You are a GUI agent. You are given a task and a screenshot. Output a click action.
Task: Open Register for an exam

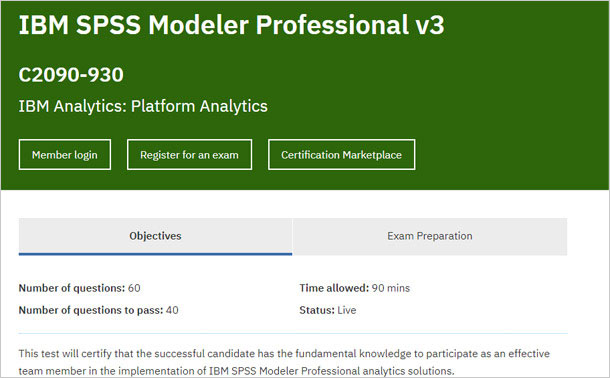(x=189, y=154)
